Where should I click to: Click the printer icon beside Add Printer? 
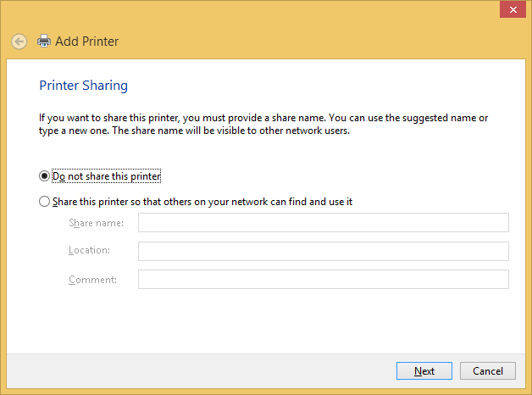click(x=44, y=41)
